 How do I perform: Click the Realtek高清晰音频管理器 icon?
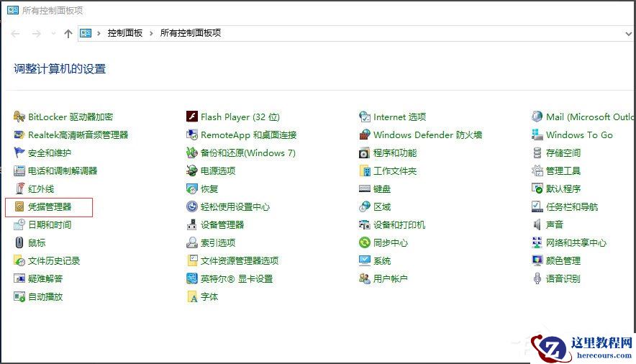[x=19, y=135]
